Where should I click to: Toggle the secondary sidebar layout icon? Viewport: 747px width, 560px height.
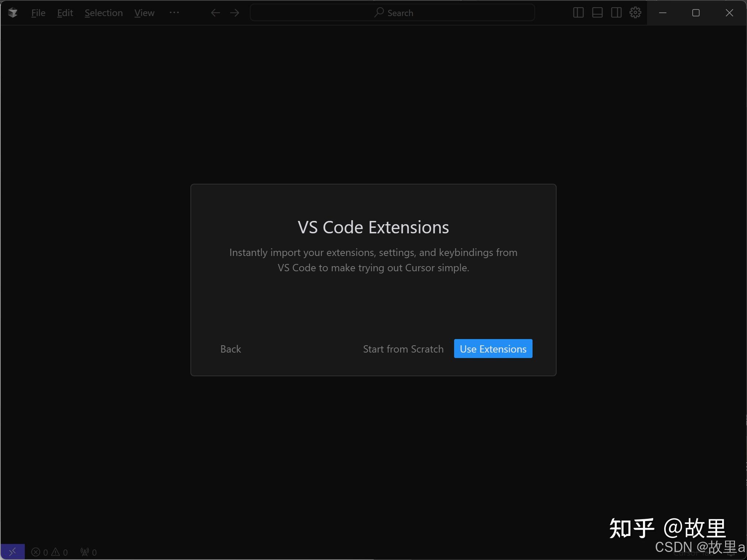(616, 13)
